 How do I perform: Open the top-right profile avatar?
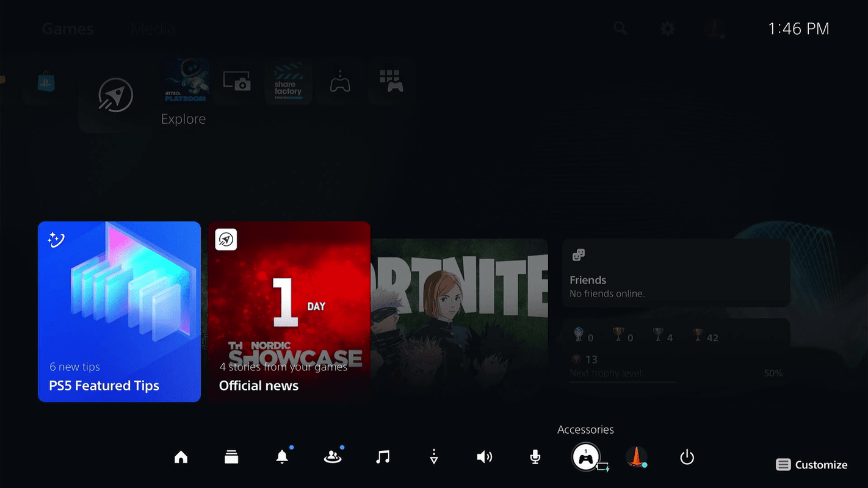pos(714,28)
